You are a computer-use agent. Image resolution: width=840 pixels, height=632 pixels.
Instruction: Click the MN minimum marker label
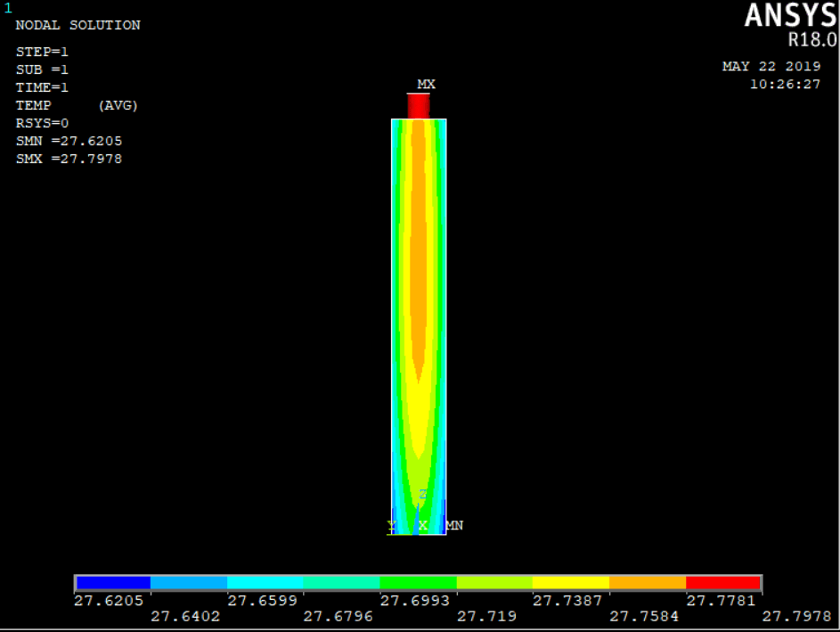454,526
